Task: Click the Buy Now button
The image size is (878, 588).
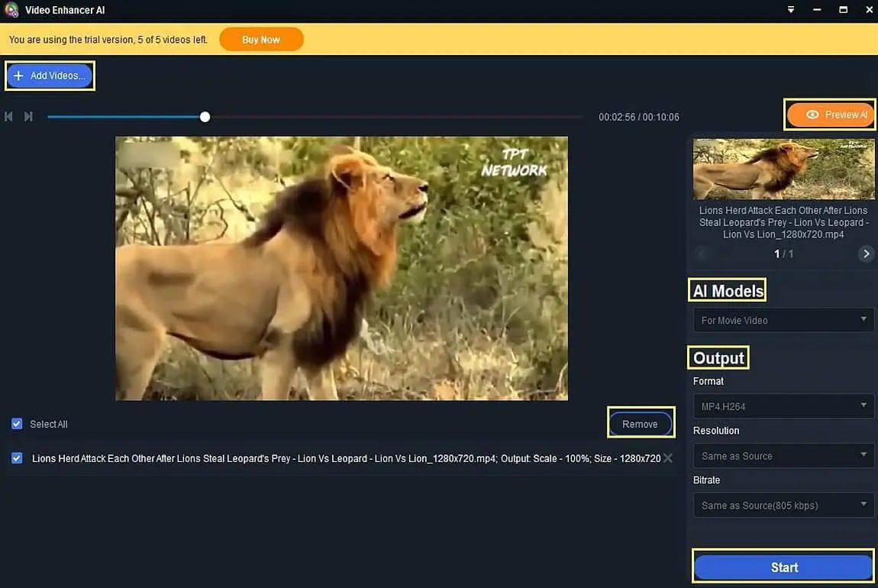Action: (261, 38)
